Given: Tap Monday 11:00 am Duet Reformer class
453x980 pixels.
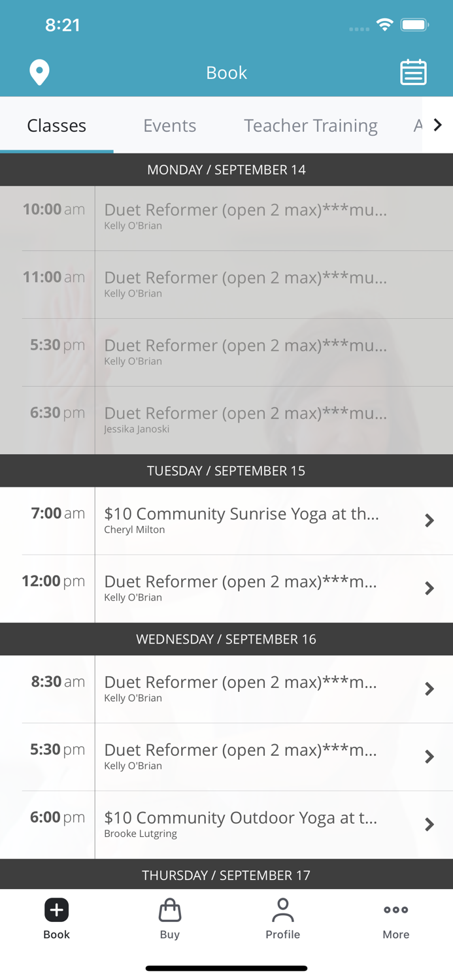Looking at the screenshot, I should coord(245,284).
